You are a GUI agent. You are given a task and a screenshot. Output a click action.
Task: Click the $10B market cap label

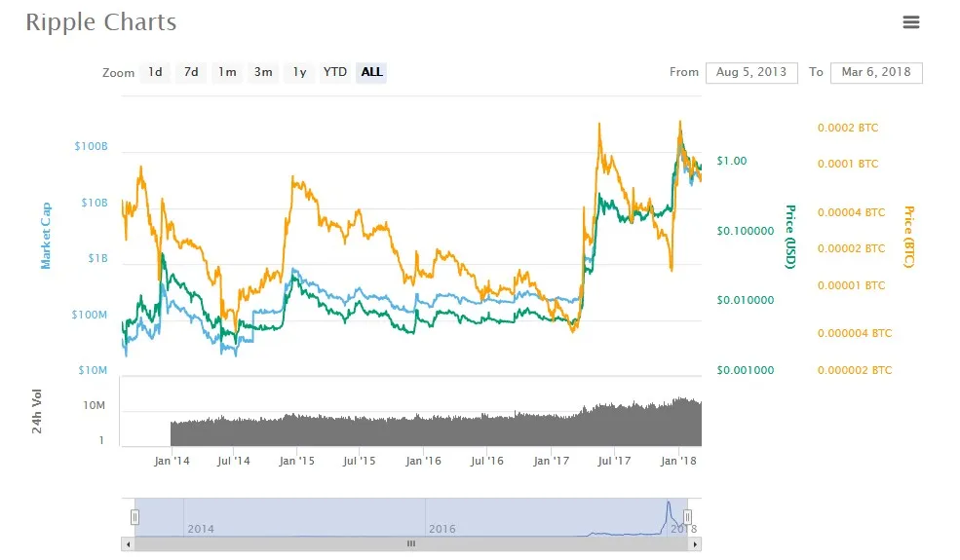tap(95, 203)
